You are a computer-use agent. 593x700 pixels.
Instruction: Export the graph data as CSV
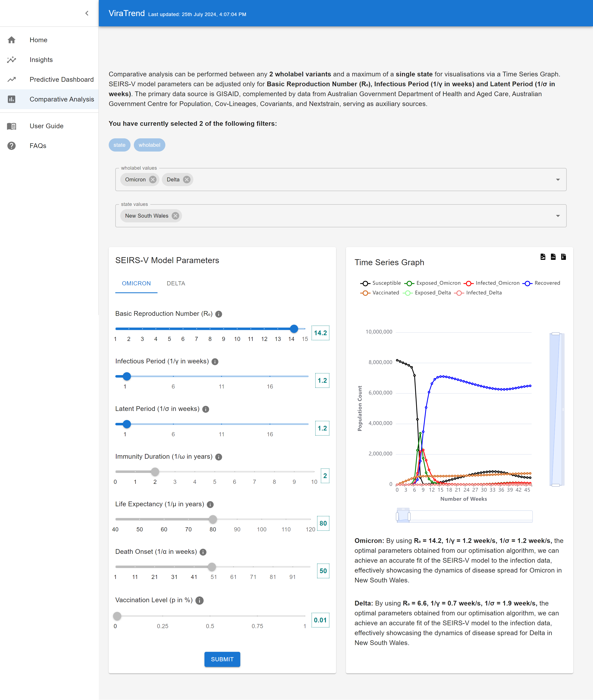(553, 257)
